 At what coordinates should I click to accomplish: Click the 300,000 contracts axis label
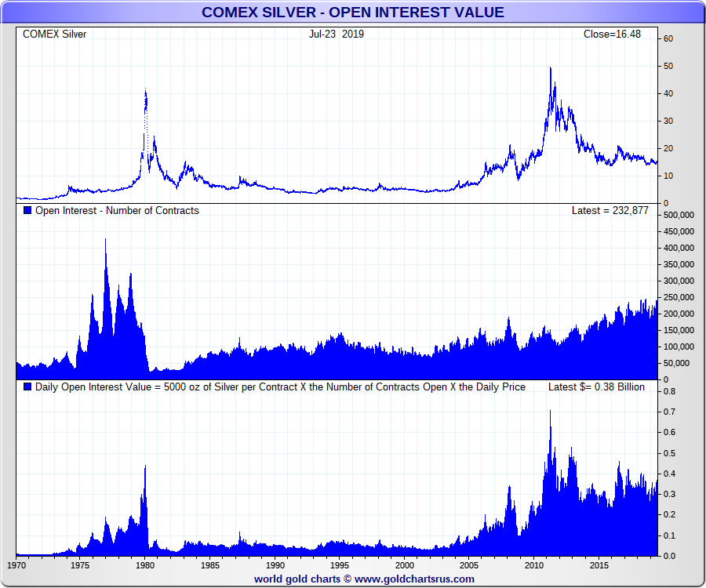click(x=679, y=281)
